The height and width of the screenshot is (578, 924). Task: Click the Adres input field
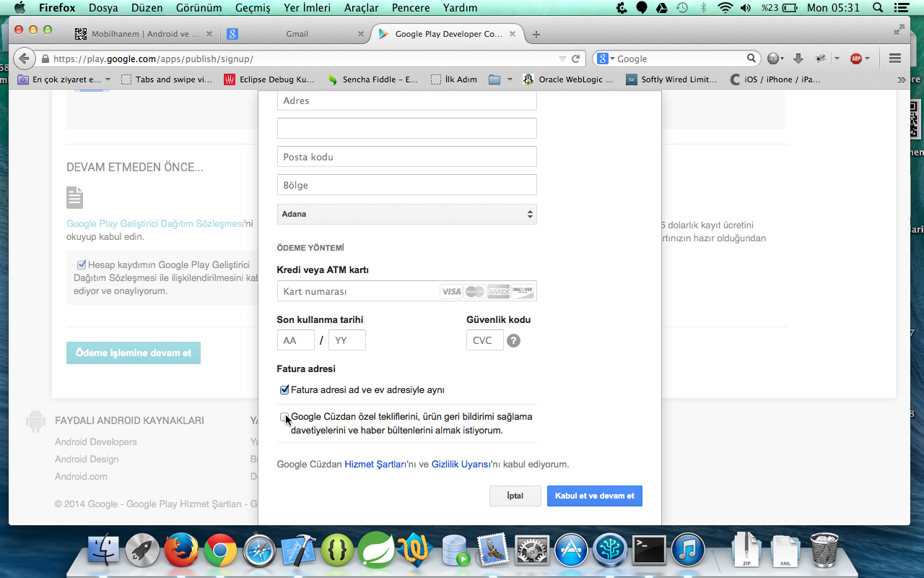pos(406,101)
